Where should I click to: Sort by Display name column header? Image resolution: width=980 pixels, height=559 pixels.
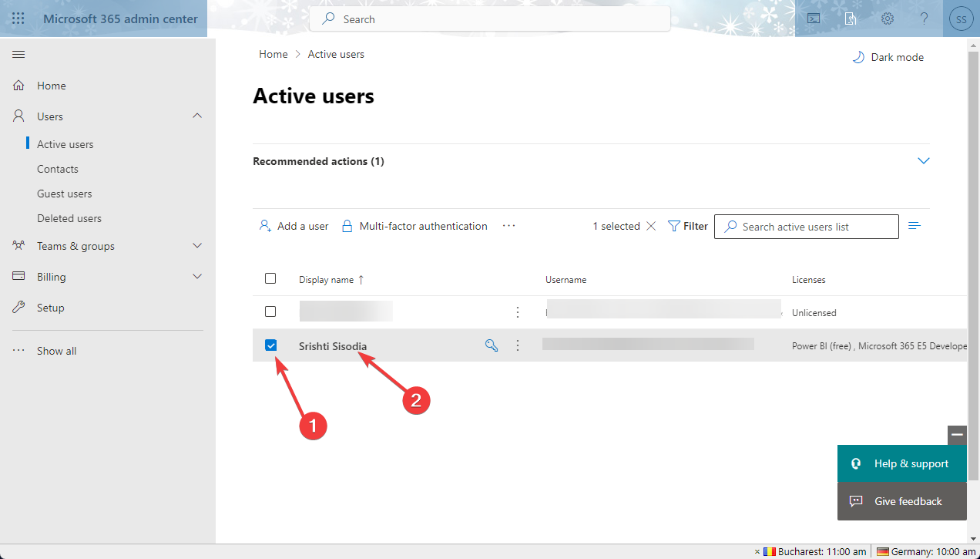(331, 280)
